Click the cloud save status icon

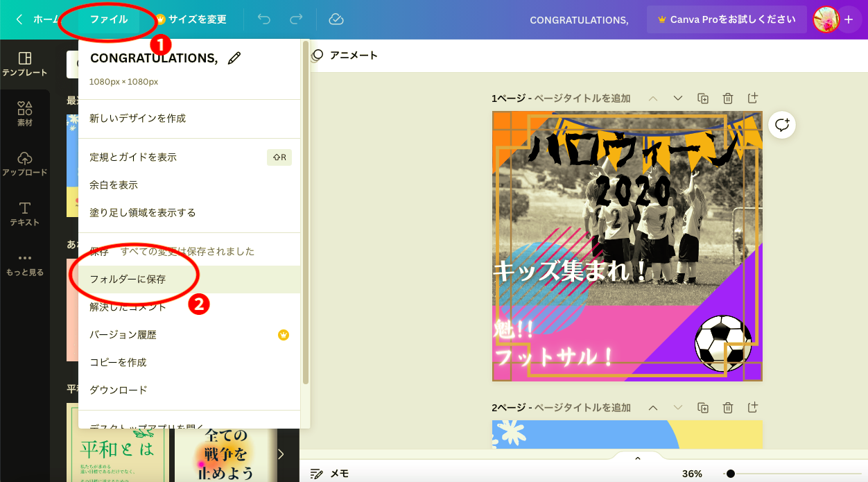[x=336, y=19]
